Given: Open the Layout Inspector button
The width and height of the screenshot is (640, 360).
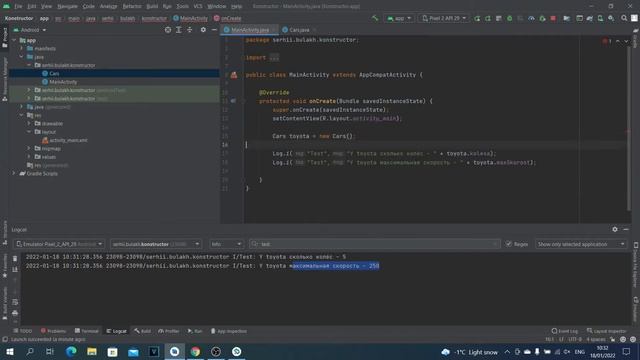Looking at the screenshot, I should pos(607,331).
